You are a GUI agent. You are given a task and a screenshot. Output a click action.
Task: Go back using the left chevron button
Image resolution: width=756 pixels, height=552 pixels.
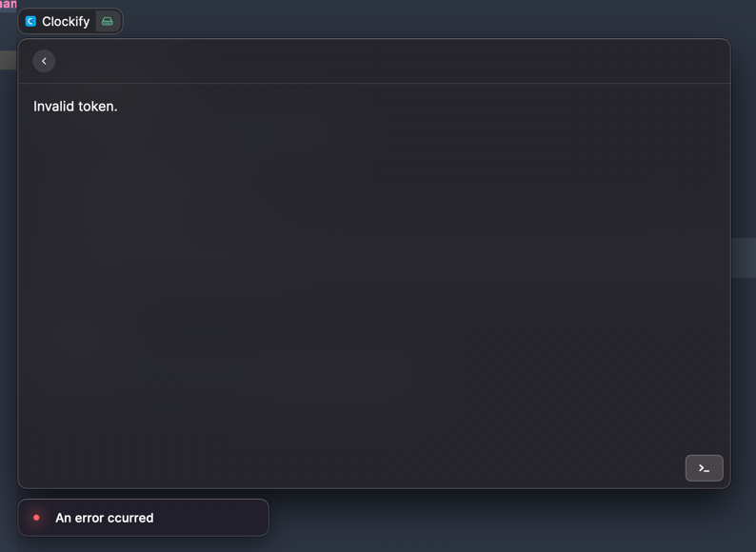[44, 61]
